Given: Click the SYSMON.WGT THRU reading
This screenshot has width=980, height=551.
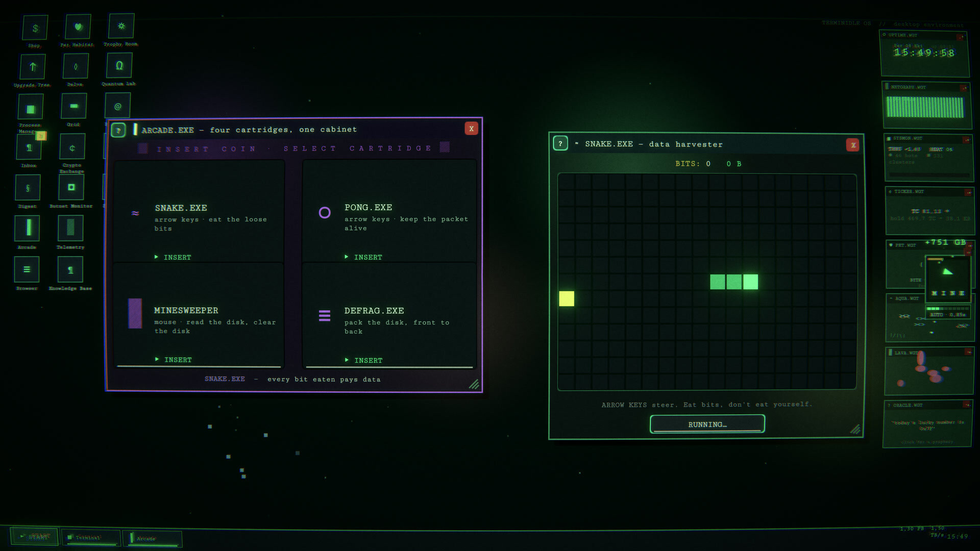Looking at the screenshot, I should 904,149.
